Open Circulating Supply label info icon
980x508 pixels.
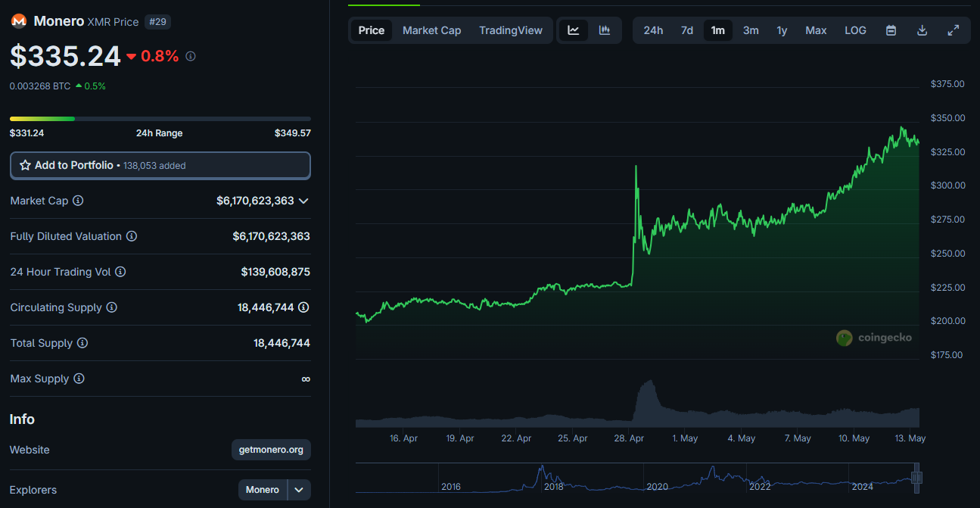click(112, 307)
